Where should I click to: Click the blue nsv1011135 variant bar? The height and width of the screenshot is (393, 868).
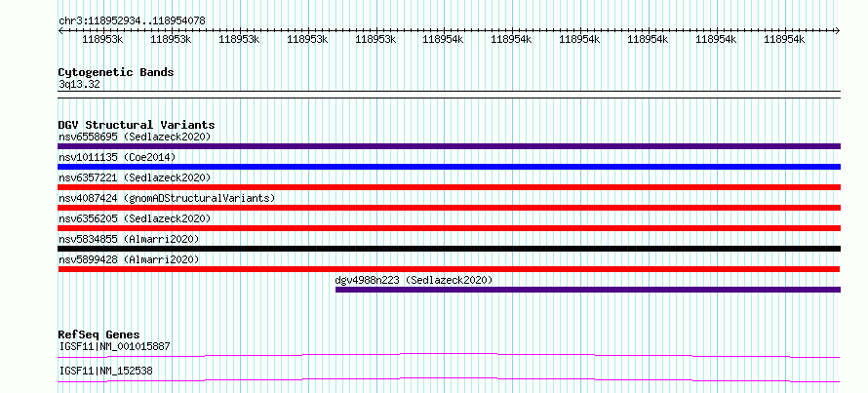[x=450, y=167]
